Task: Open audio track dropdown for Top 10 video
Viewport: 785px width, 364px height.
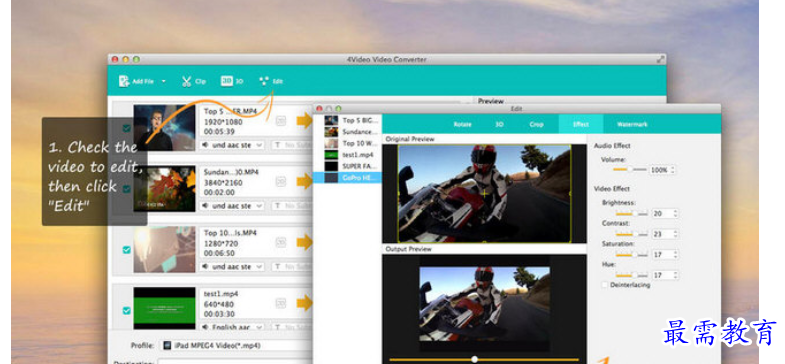Action: pos(232,267)
